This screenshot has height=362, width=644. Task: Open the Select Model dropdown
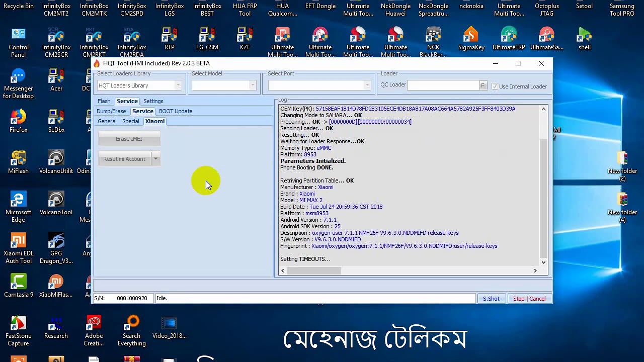tap(253, 85)
